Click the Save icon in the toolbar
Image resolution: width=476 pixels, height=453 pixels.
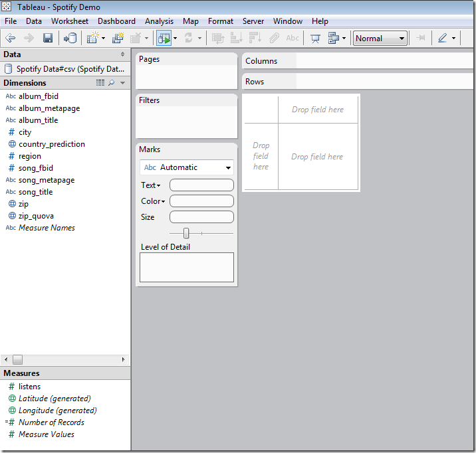pos(48,39)
